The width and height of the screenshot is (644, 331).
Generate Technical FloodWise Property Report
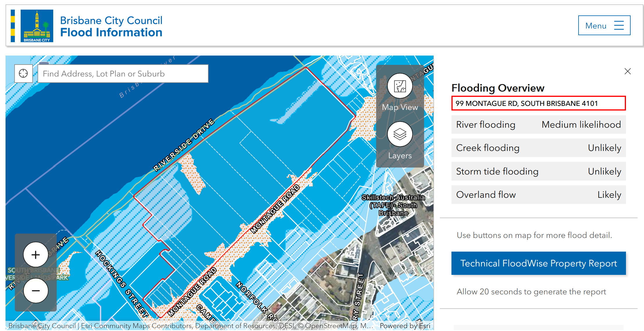point(538,263)
